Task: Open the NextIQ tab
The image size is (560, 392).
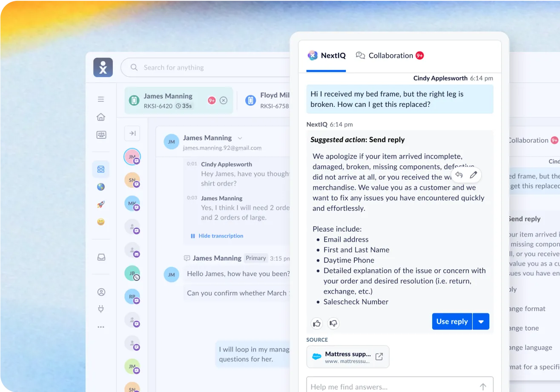Action: pyautogui.click(x=327, y=55)
